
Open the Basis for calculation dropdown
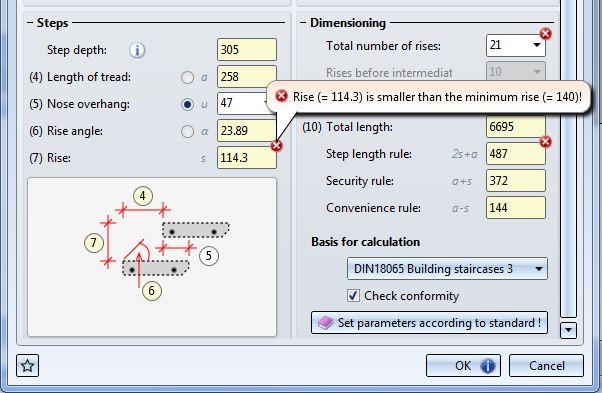tap(447, 269)
